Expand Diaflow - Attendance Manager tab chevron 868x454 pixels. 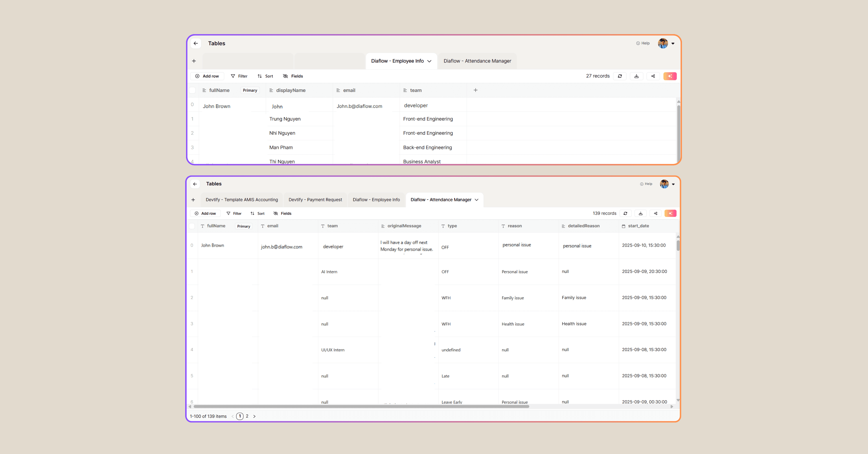pyautogui.click(x=477, y=200)
